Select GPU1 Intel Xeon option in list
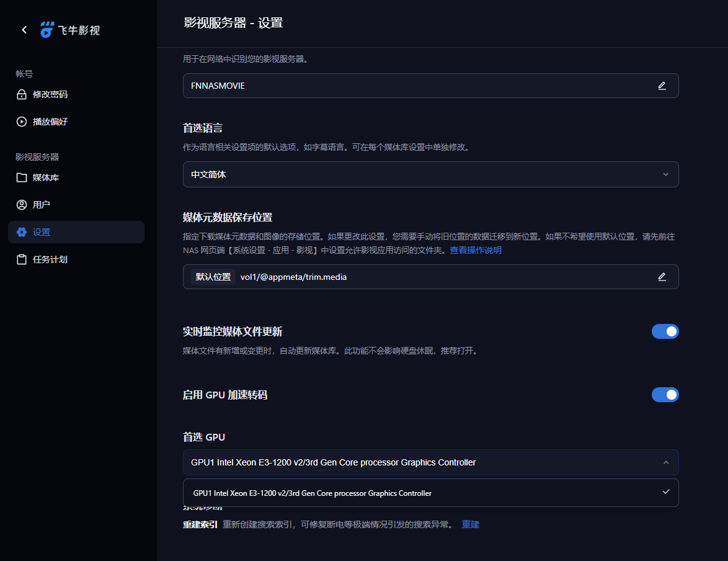This screenshot has height=561, width=728. click(x=313, y=493)
